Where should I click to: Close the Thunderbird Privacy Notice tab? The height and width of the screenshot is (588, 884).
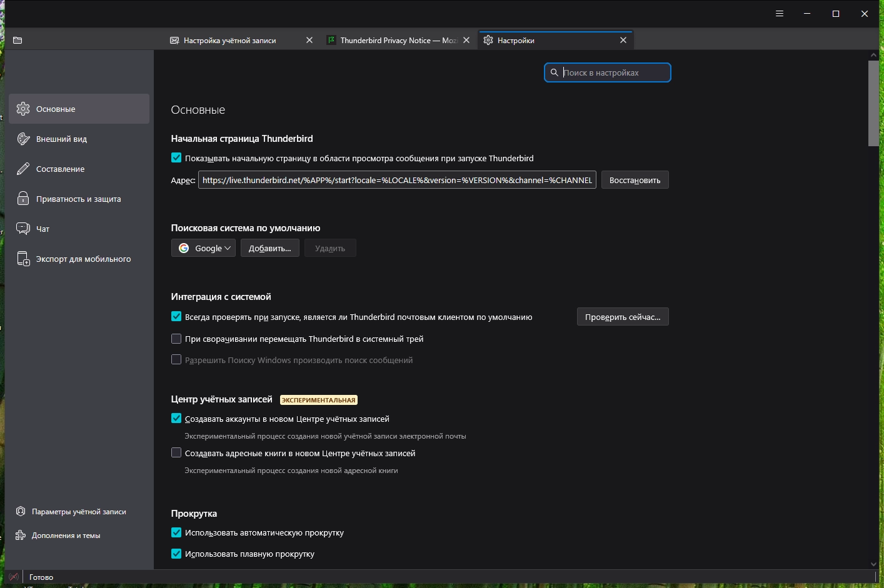466,41
